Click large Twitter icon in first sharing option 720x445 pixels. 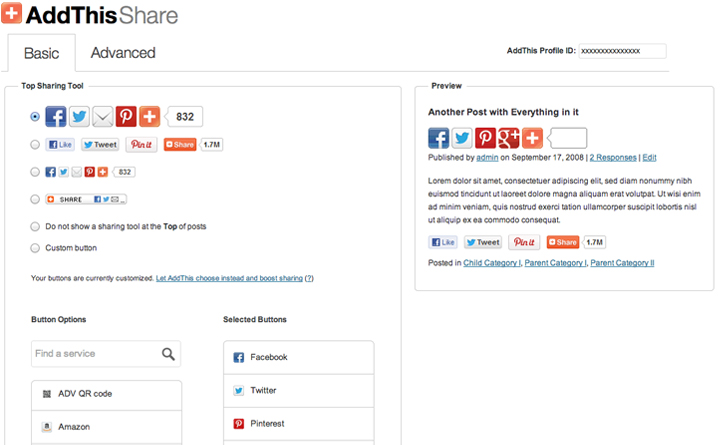(x=79, y=117)
